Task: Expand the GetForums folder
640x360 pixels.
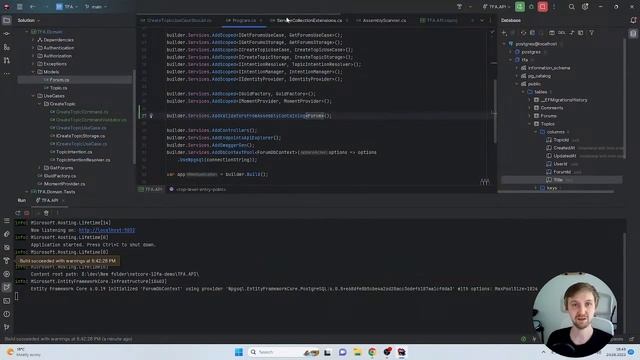Action: [x=40, y=168]
